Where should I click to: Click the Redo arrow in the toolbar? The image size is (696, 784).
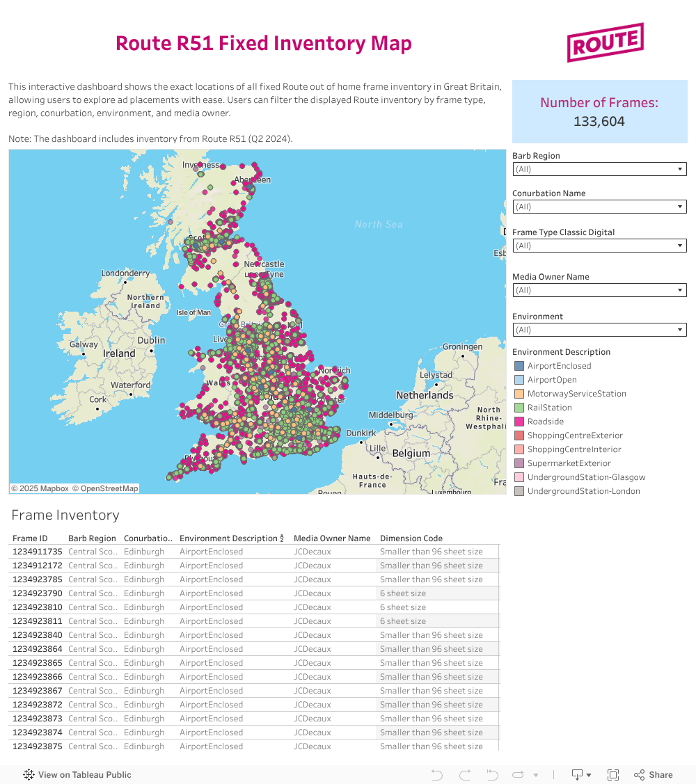(464, 775)
